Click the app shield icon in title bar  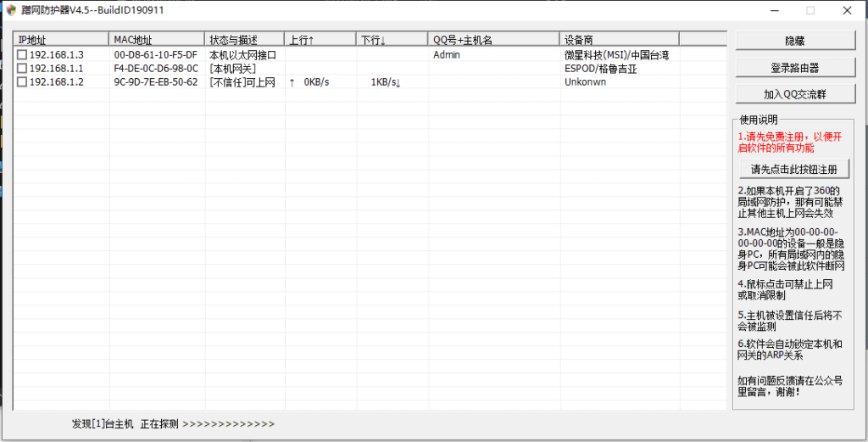point(11,10)
